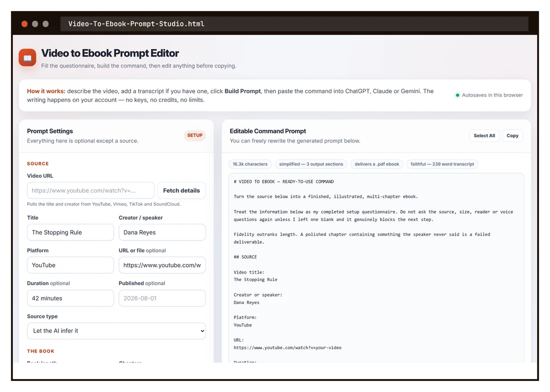Click THE BOOK section label
The image size is (550, 392).
(40, 351)
